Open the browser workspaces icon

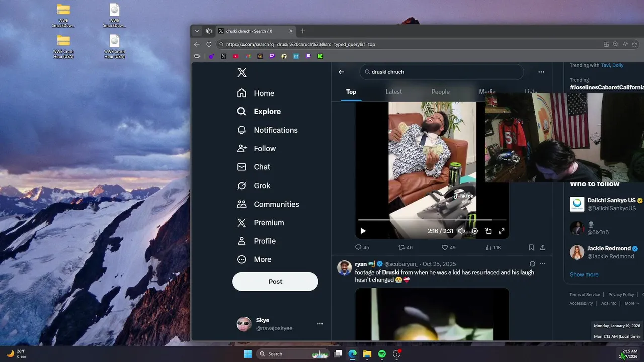point(209,31)
